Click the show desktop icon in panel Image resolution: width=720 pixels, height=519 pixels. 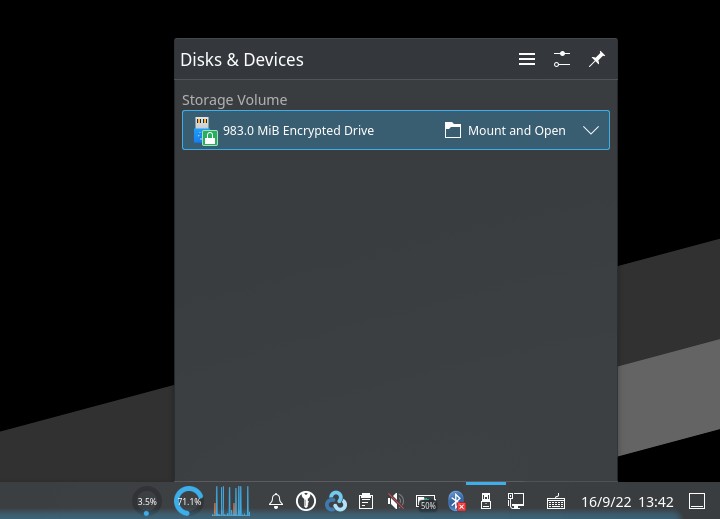click(697, 501)
